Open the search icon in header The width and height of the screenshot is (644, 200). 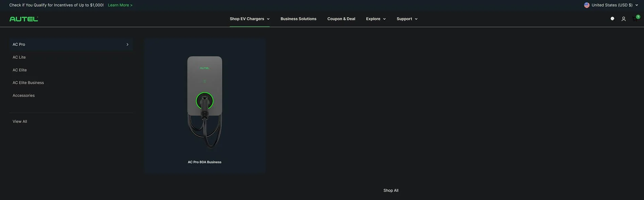612,19
